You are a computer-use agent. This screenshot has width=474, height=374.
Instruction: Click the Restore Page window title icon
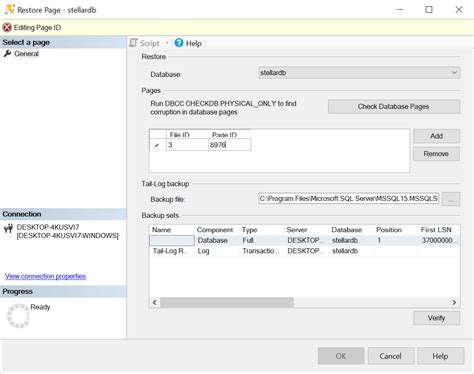point(10,9)
